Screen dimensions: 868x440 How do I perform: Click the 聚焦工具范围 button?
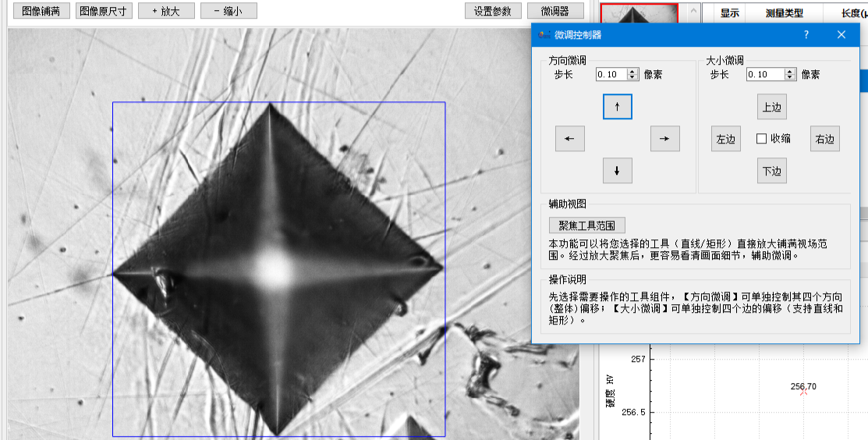click(586, 225)
